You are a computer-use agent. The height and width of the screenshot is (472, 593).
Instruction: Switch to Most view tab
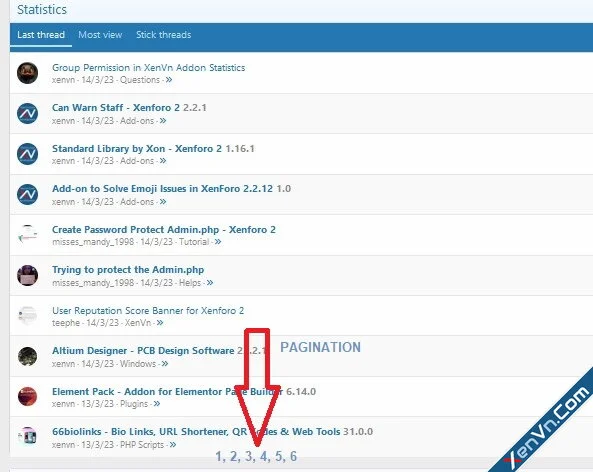[x=100, y=35]
